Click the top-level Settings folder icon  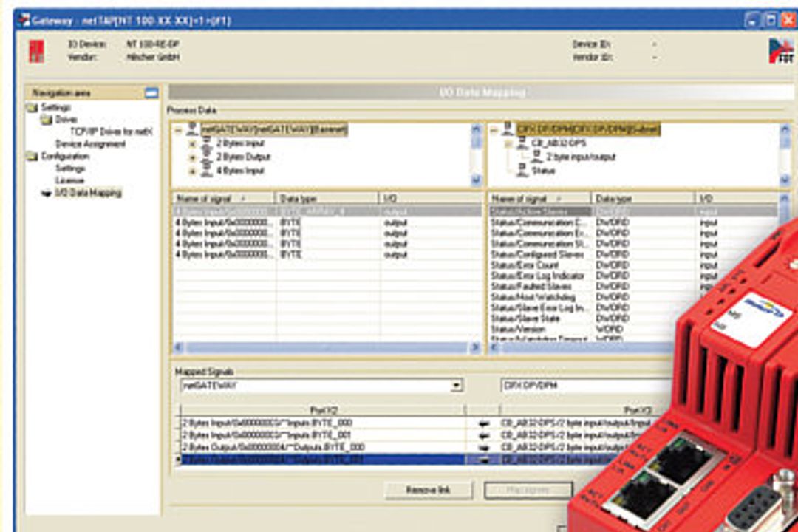pyautogui.click(x=33, y=107)
